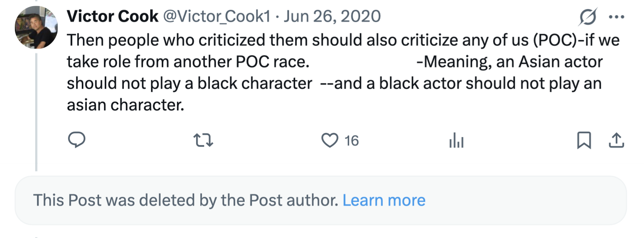
Task: Open the share options with the upload arrow icon
Action: (616, 140)
